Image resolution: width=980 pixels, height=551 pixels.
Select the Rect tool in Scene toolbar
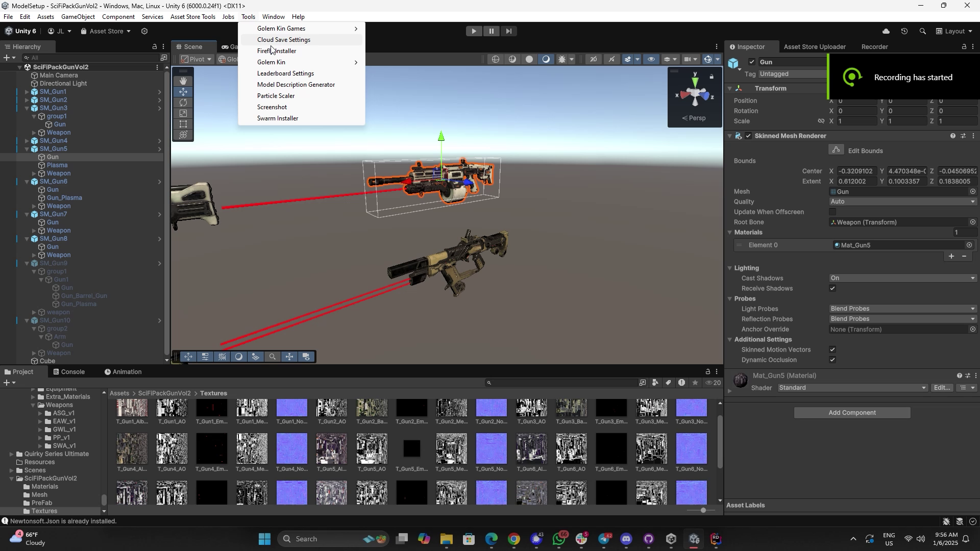(x=183, y=124)
